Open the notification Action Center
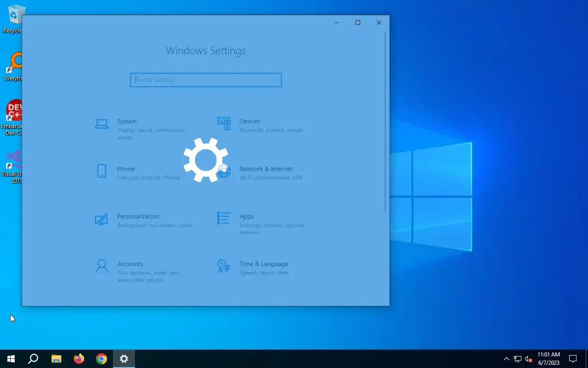 click(573, 359)
